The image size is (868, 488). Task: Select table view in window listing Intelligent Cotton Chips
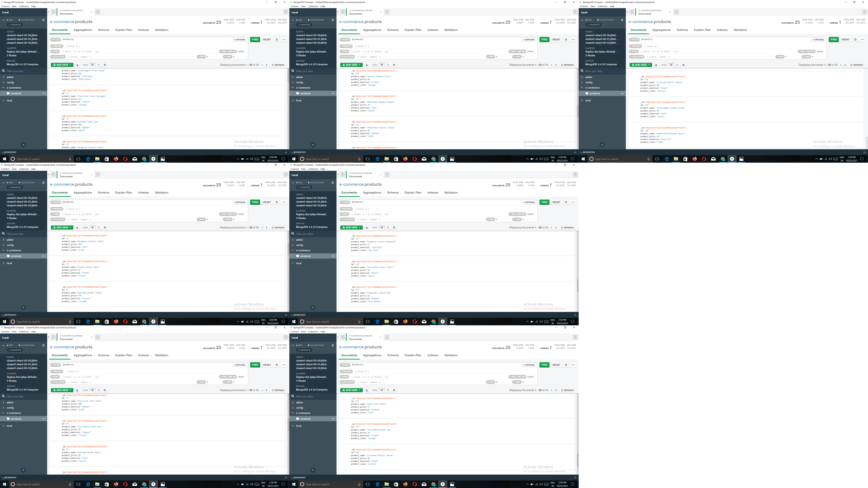point(683,65)
